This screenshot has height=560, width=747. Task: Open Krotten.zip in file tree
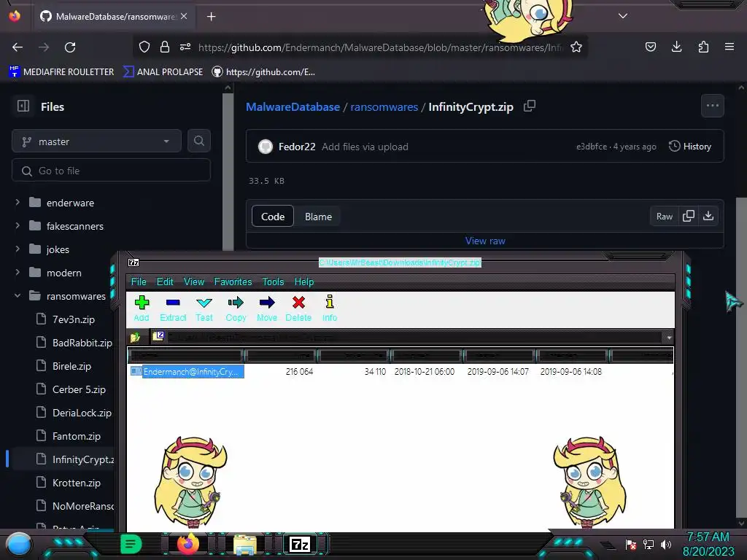tap(76, 483)
